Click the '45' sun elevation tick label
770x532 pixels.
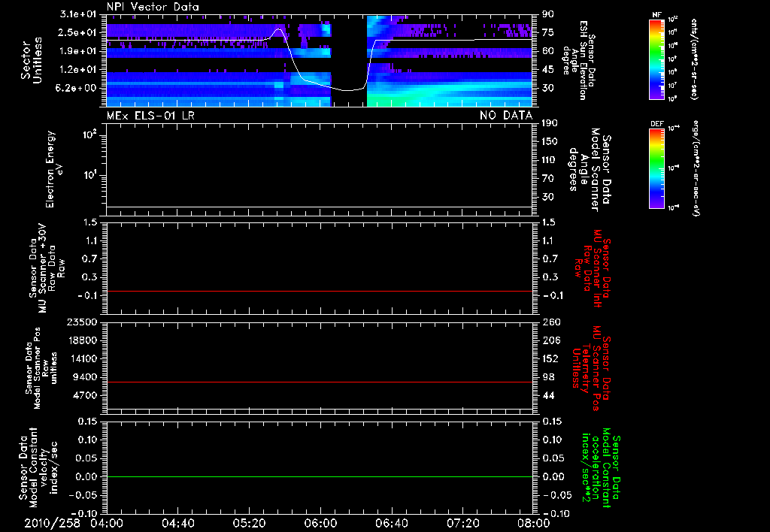tap(548, 70)
